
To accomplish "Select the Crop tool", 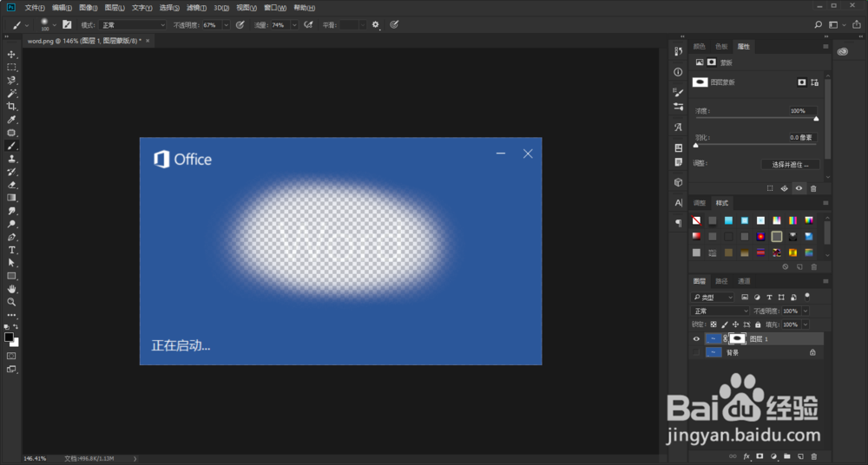I will pos(11,107).
